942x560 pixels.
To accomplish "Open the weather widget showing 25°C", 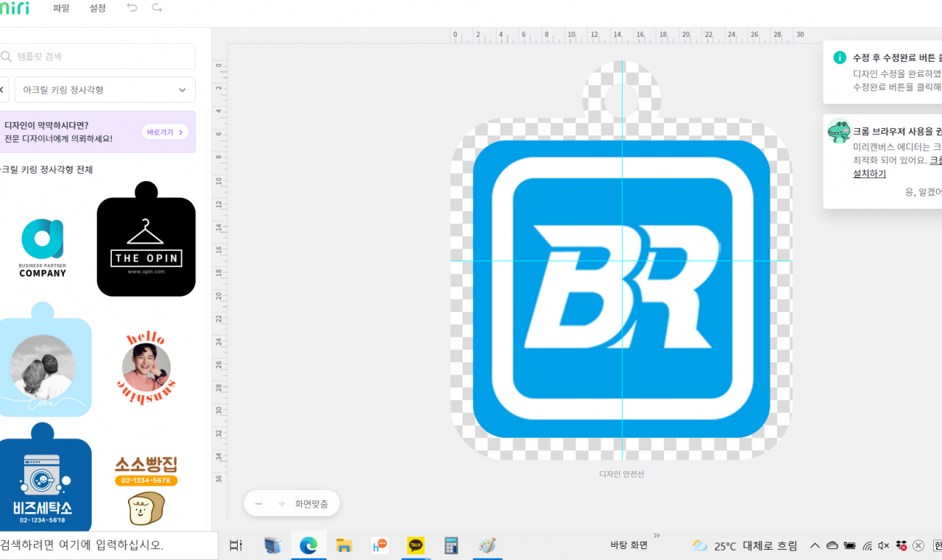I will click(745, 545).
